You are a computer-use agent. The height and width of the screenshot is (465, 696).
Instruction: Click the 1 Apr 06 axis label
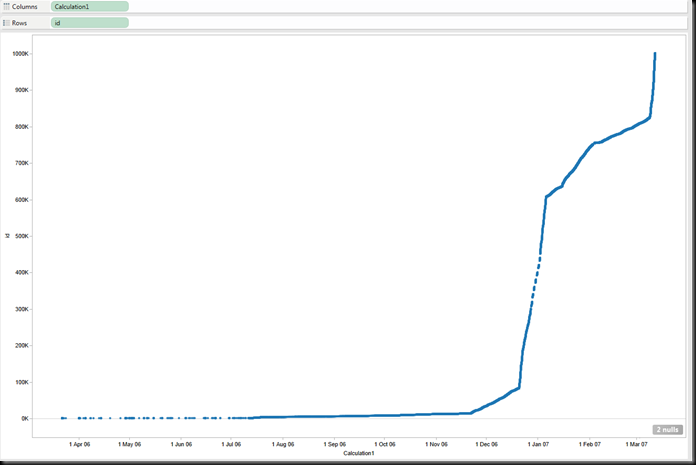click(x=79, y=444)
